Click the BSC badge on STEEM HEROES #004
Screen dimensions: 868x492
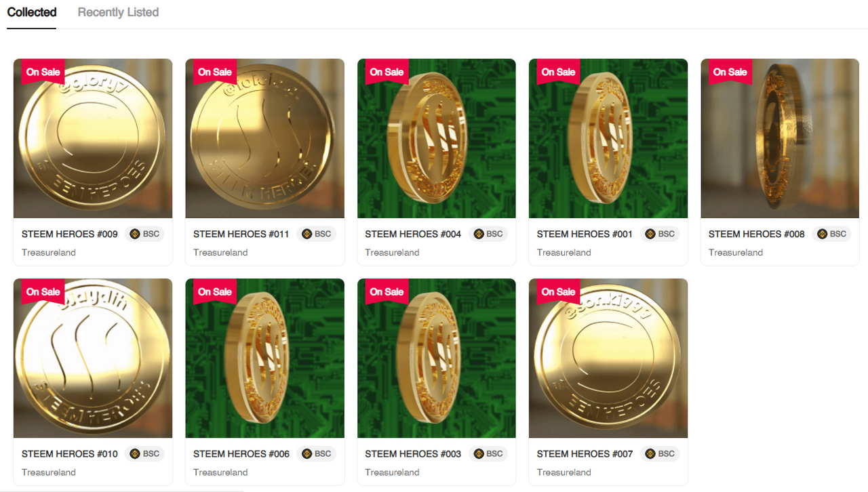(488, 234)
